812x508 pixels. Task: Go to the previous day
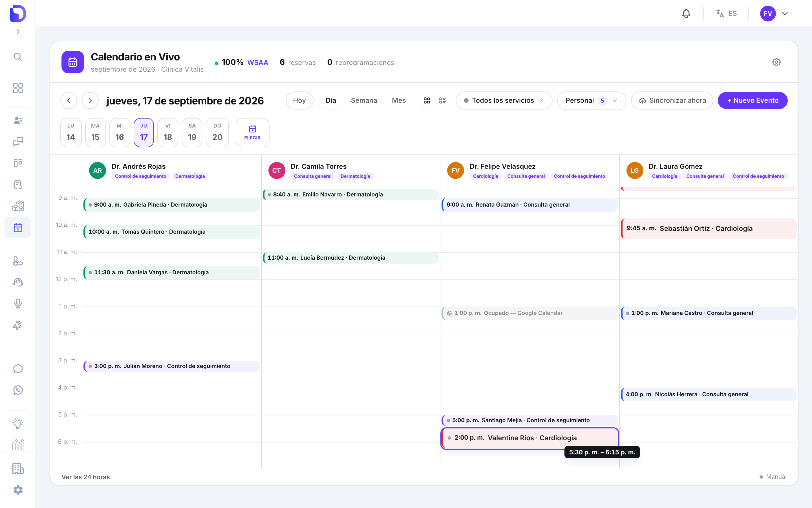pyautogui.click(x=69, y=100)
